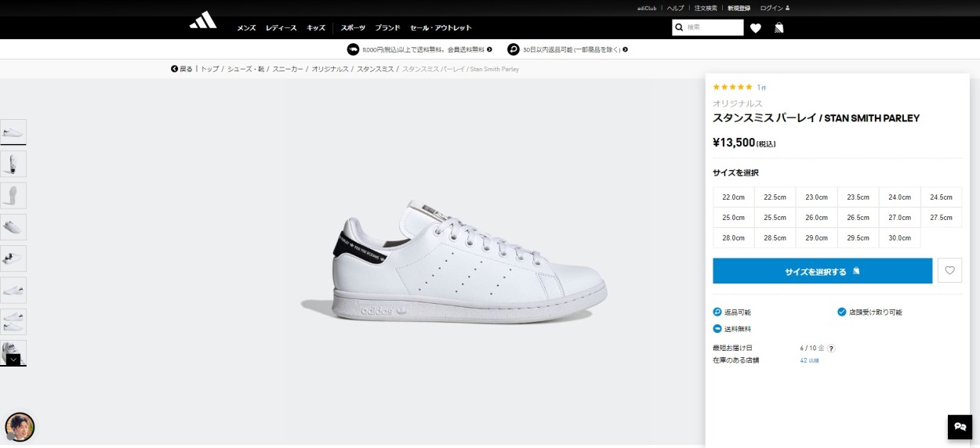
Task: Add product to favorites with heart button
Action: (949, 271)
